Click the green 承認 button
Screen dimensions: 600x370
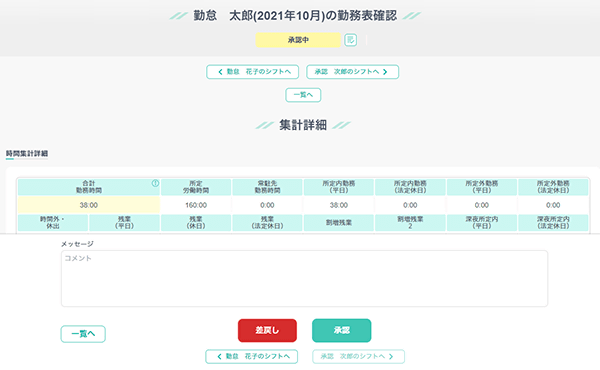point(342,330)
